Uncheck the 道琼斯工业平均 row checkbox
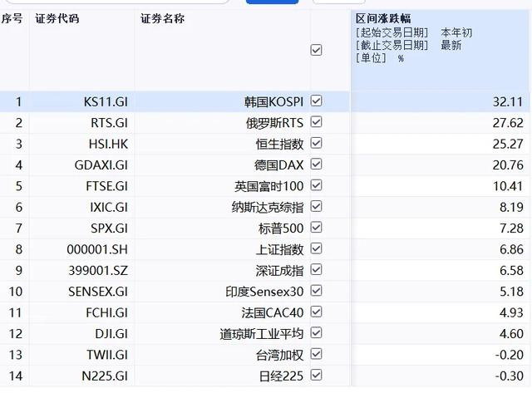The image size is (532, 393). pyautogui.click(x=316, y=333)
